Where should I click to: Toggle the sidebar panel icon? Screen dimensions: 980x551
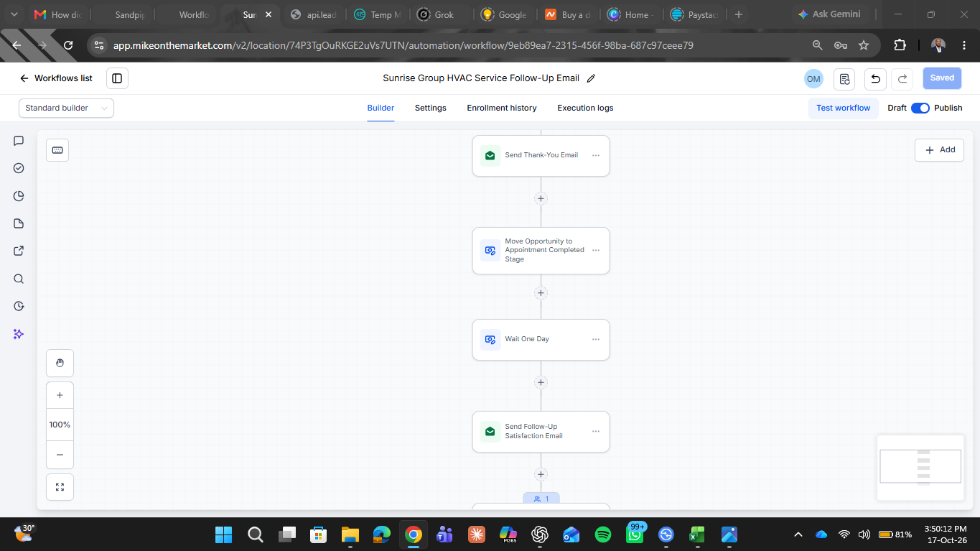tap(117, 78)
